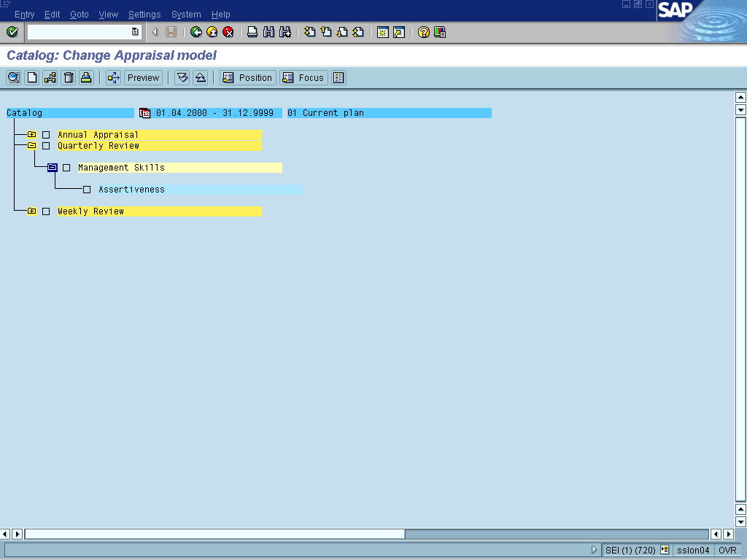Viewport: 747px width, 560px height.
Task: Go to First Page icon
Action: click(x=309, y=32)
